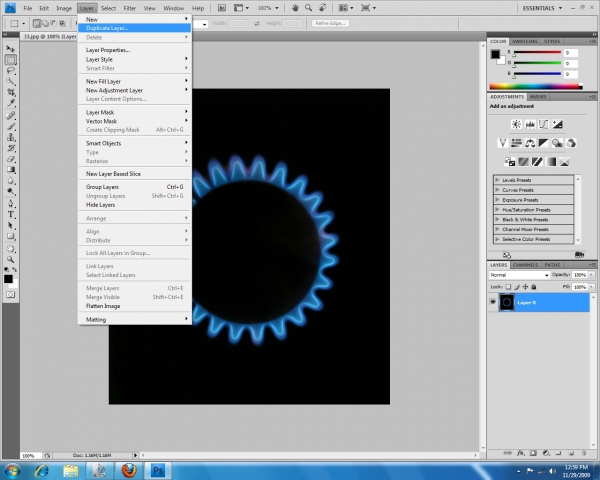The height and width of the screenshot is (480, 600).
Task: Open the Opacity slider arrow
Action: pyautogui.click(x=592, y=275)
